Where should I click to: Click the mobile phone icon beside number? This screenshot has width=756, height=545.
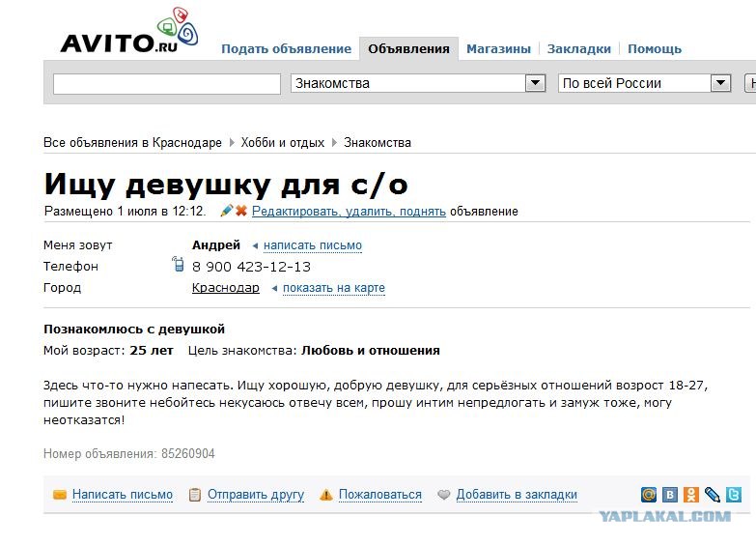point(178,266)
